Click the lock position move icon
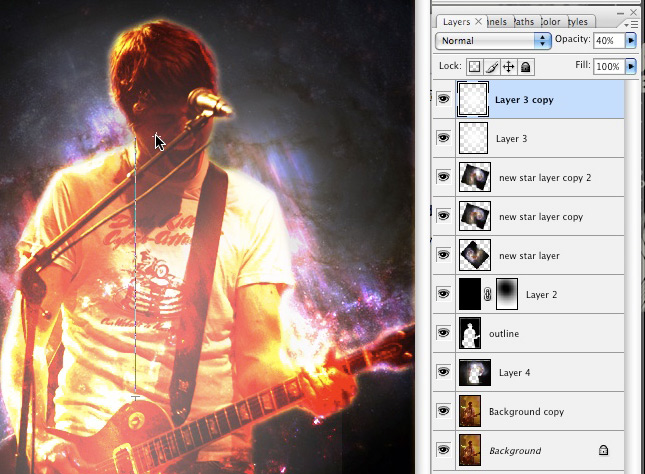The height and width of the screenshot is (474, 645). 508,67
